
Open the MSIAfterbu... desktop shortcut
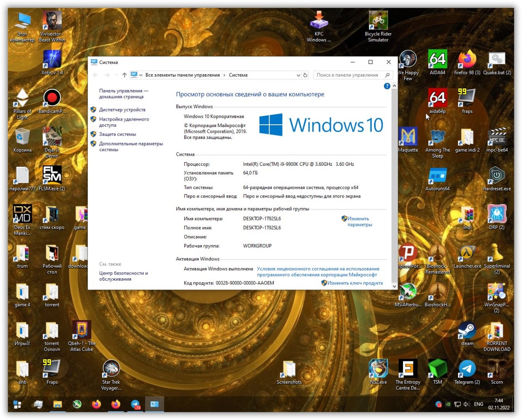pos(408,295)
